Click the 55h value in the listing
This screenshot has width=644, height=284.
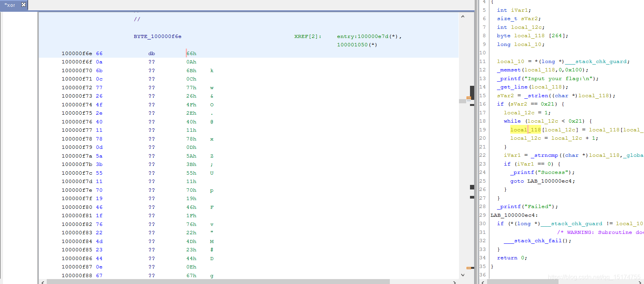[191, 173]
